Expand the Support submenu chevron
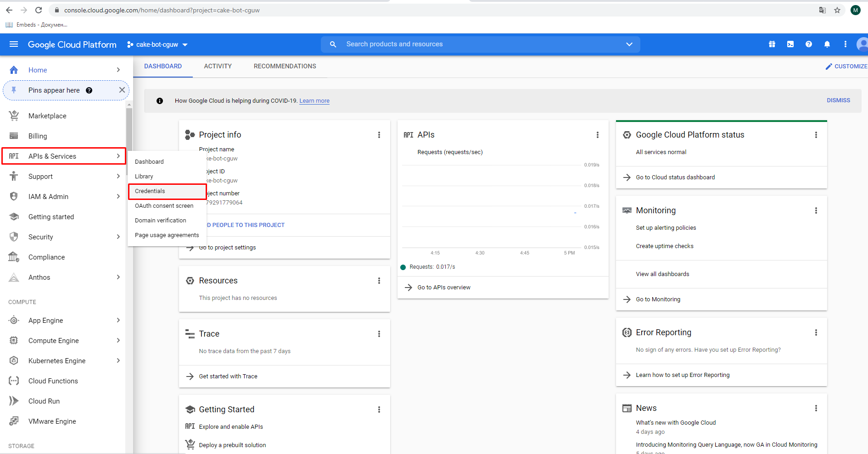The height and width of the screenshot is (454, 868). click(118, 177)
